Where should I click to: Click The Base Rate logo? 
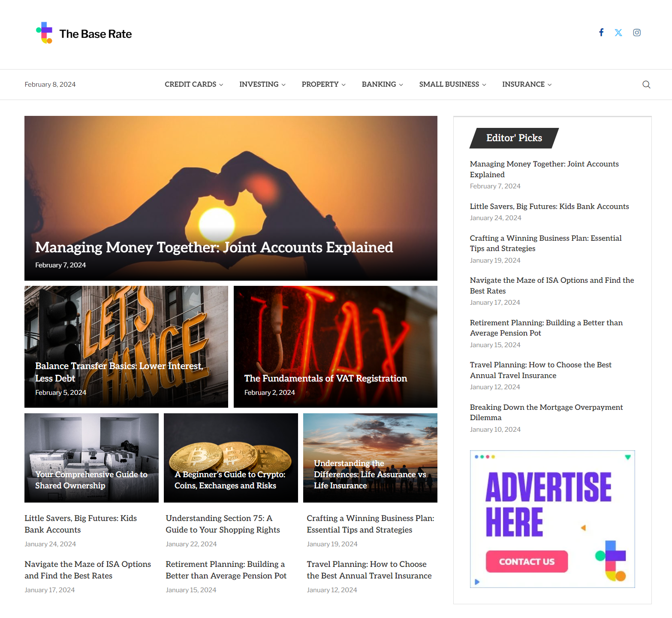(84, 33)
